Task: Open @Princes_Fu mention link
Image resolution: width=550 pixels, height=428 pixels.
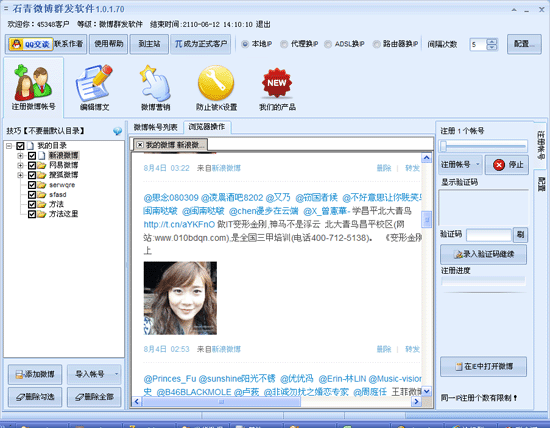Action: pos(169,379)
